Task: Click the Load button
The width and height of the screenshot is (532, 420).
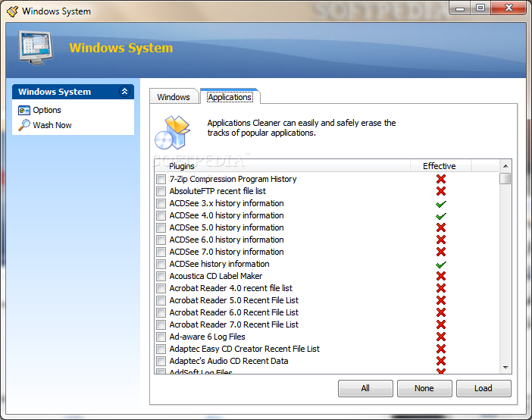Action: coord(483,388)
